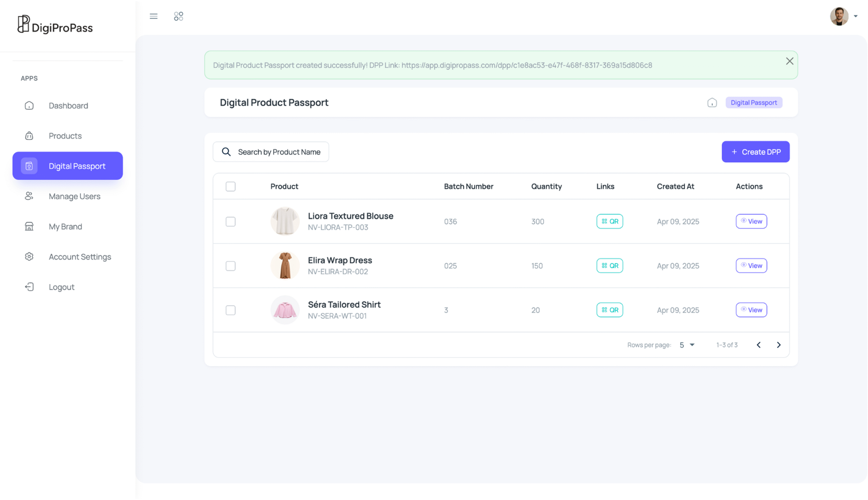868x500 pixels.
Task: Check the Séra Tailored Shirt row
Action: [230, 310]
